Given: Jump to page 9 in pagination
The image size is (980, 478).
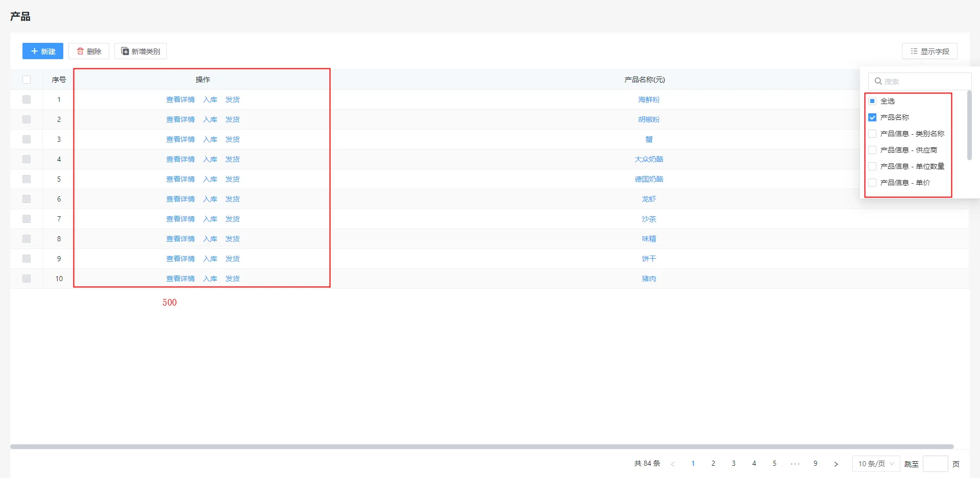Looking at the screenshot, I should pos(815,464).
